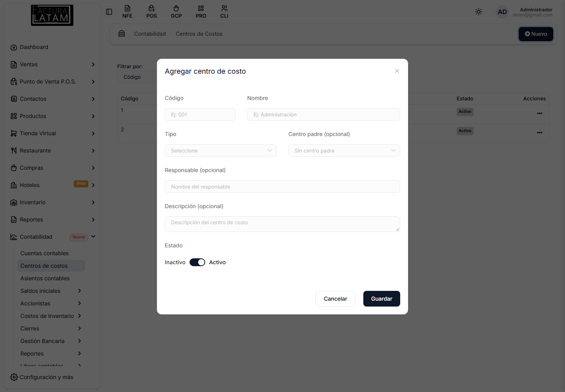Viewport: 565px width, 392px height.
Task: Click the Contabilidad breadcrumb link
Action: pos(150,34)
